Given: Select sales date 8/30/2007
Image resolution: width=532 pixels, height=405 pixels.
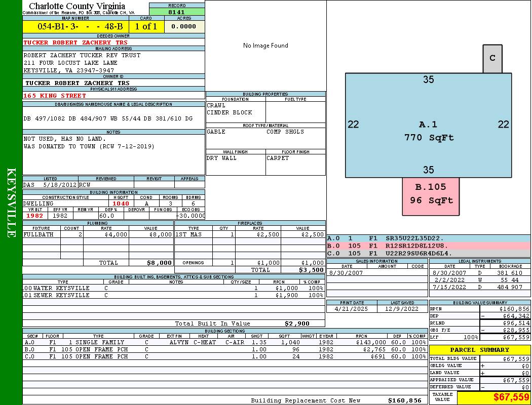Looking at the screenshot, I should (346, 273).
